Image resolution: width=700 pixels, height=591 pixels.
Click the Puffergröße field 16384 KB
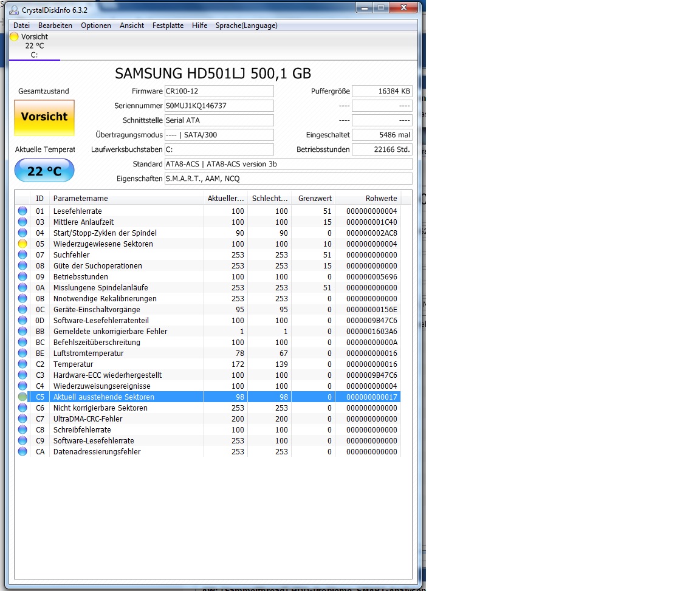point(382,91)
